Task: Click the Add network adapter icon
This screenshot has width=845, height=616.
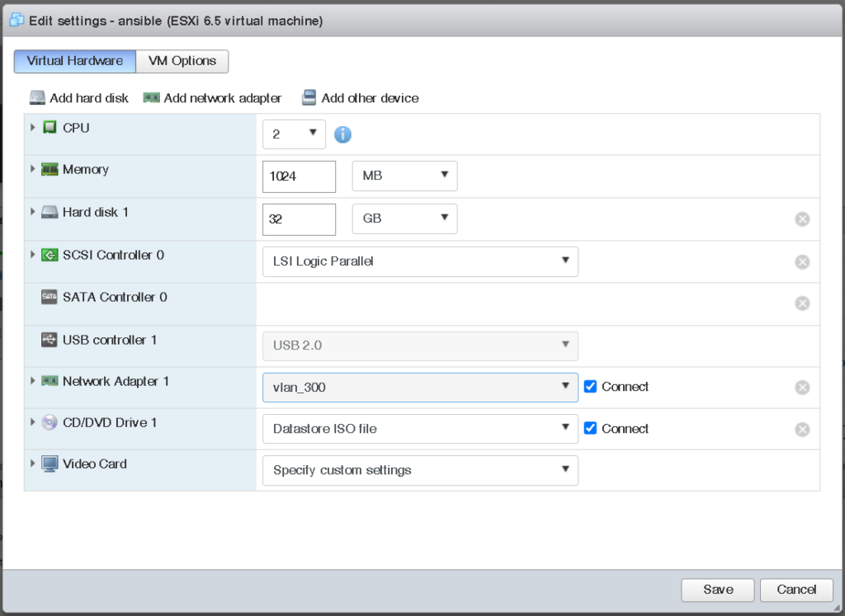Action: pyautogui.click(x=152, y=97)
